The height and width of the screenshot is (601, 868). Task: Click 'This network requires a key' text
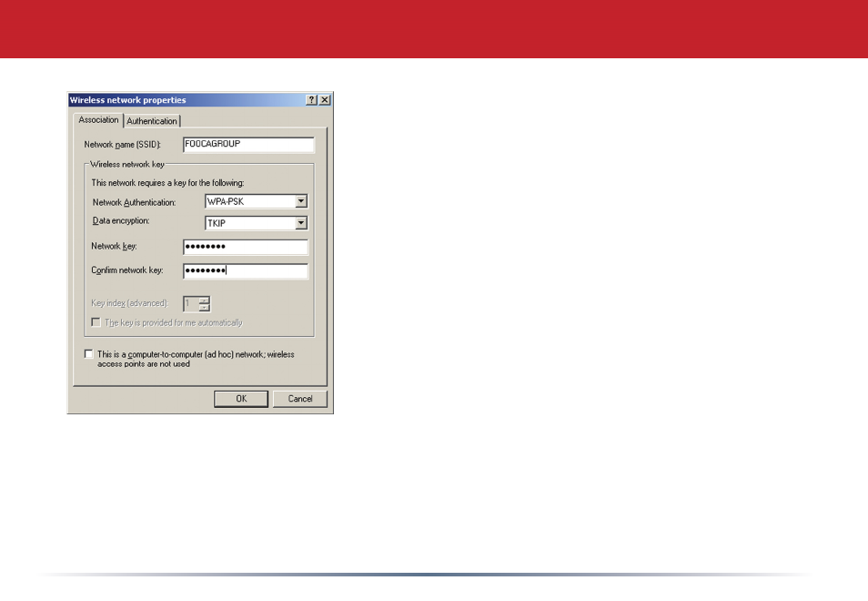tap(167, 183)
